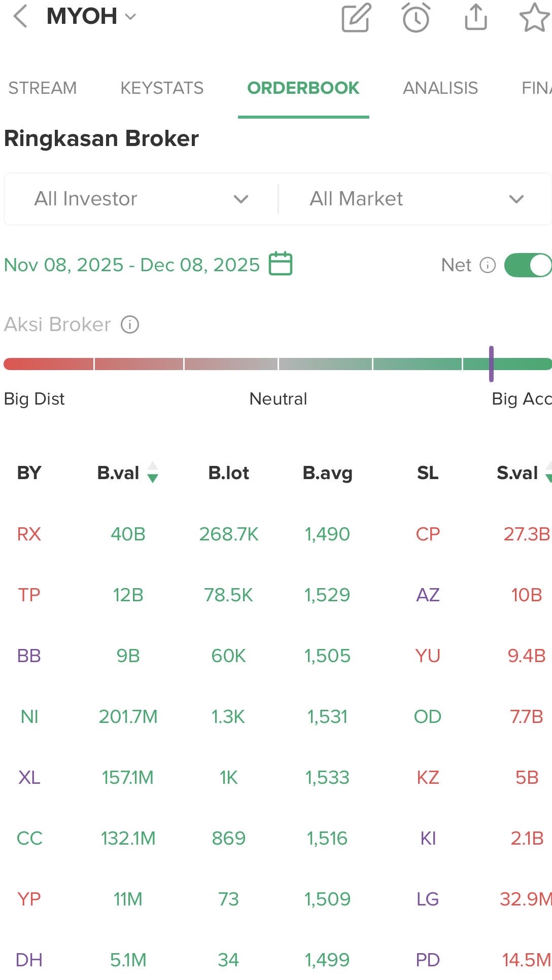Open the note edit icon
Screen dimensions: 552x980
[356, 18]
